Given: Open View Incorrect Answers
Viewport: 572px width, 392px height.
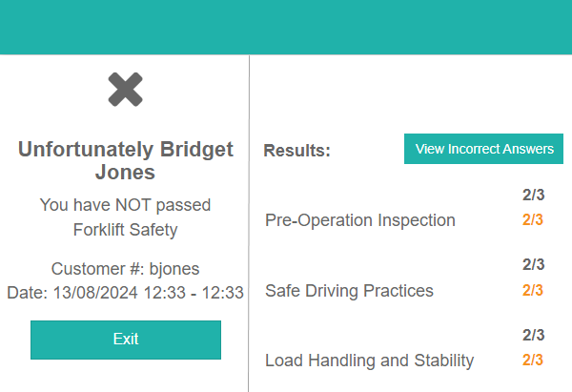Looking at the screenshot, I should pos(484,149).
